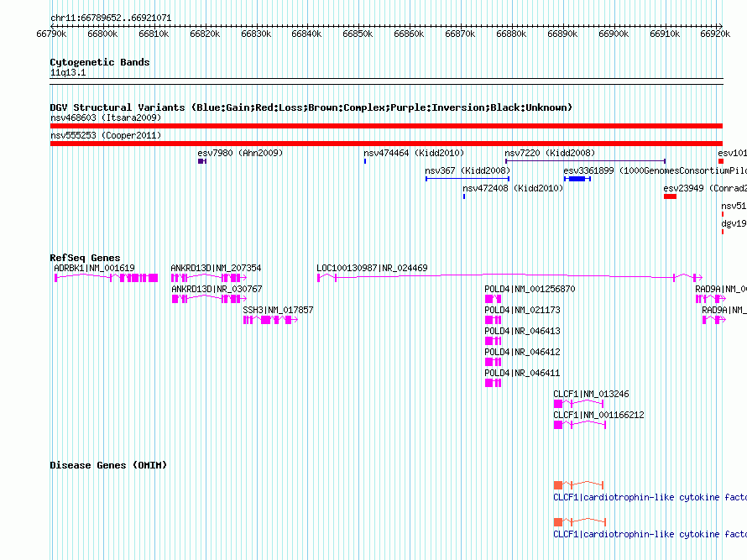Image resolution: width=747 pixels, height=560 pixels.
Task: Click the ANKRD13D NR_030767 gene glyph
Action: (x=209, y=299)
